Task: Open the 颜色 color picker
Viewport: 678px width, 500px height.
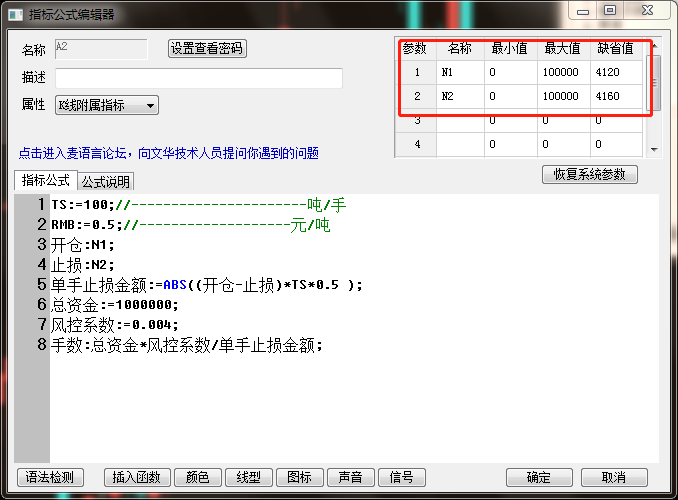Action: [197, 477]
